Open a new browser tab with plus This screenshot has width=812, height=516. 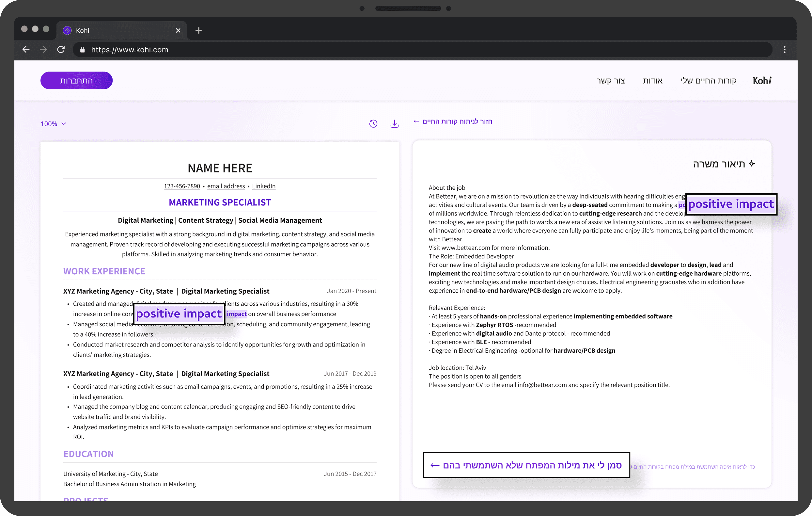(199, 30)
